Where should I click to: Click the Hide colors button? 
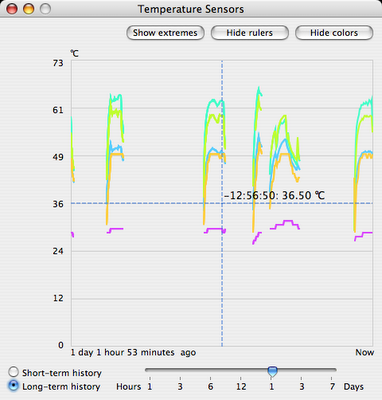coord(334,33)
